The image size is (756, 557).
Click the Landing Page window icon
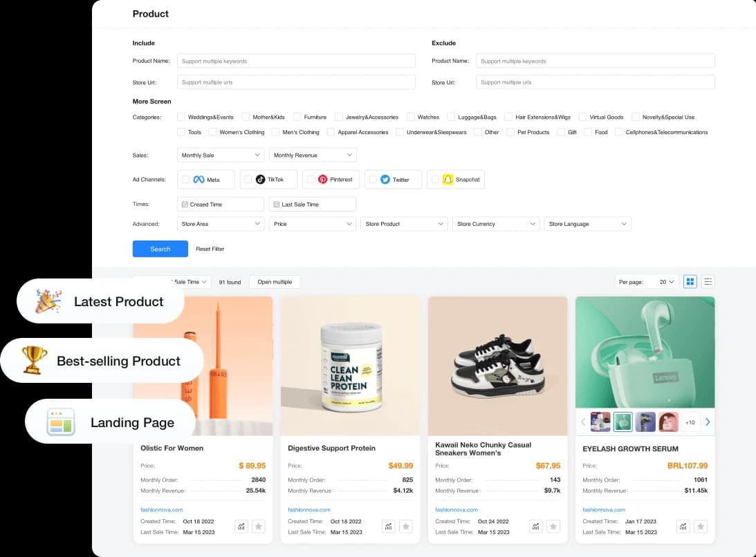61,422
